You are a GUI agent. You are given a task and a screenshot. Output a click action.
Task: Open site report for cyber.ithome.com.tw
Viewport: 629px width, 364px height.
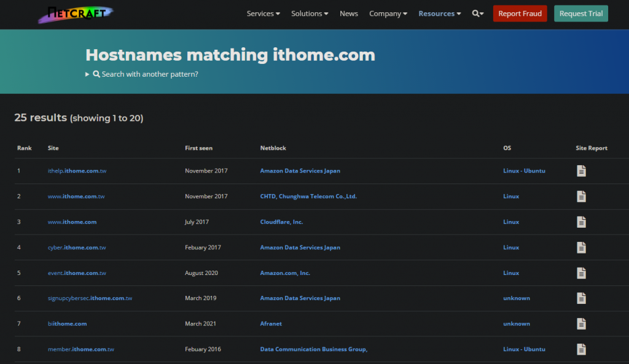pos(581,248)
